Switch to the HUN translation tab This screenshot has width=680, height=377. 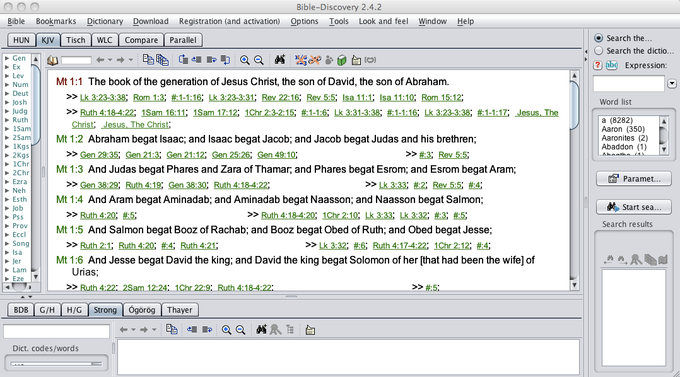(x=21, y=40)
